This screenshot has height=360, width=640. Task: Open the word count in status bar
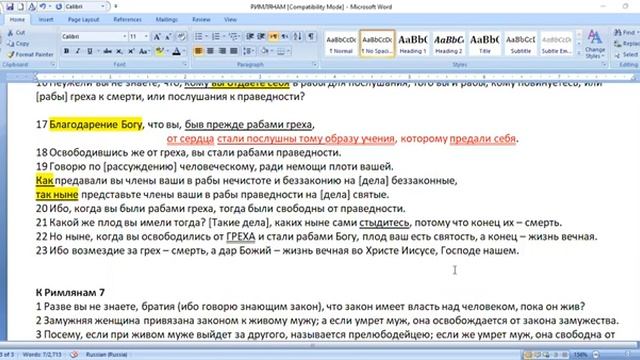(42, 355)
